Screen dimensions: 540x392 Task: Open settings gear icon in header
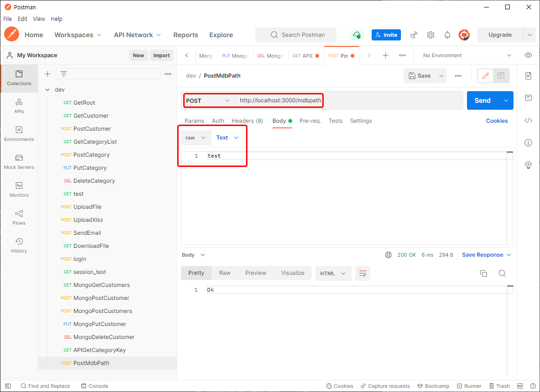click(431, 35)
